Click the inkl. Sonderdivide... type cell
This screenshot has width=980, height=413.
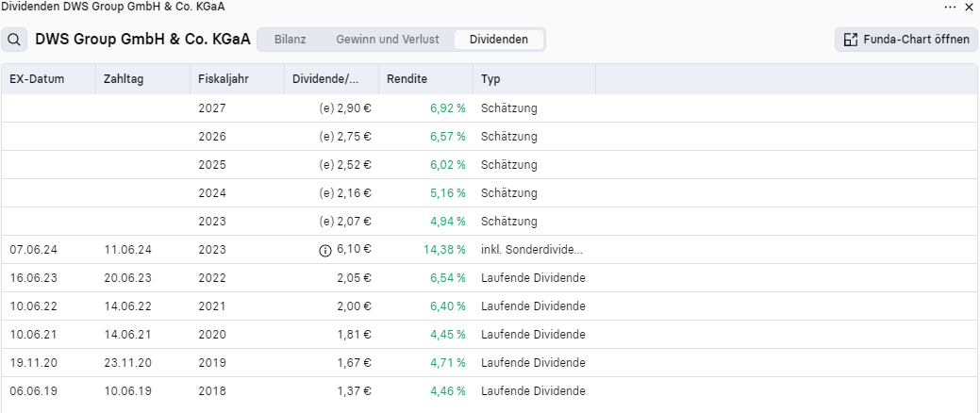click(532, 249)
